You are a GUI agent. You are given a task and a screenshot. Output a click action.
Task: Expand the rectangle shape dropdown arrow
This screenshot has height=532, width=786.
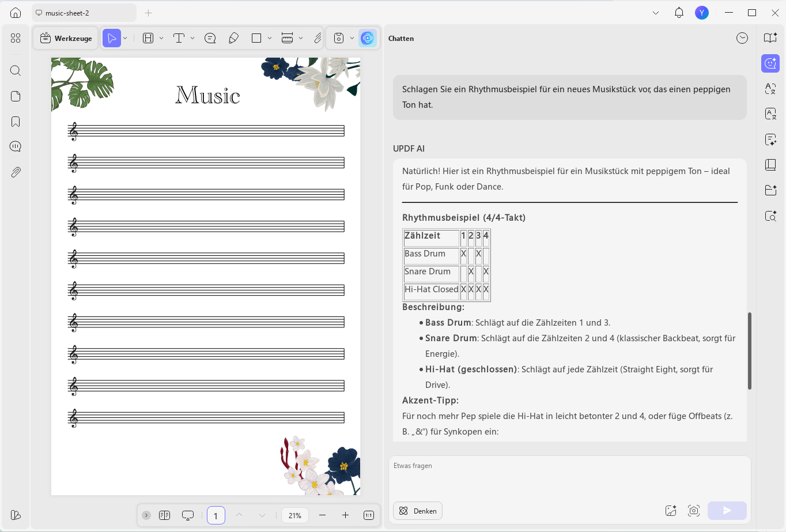[270, 38]
